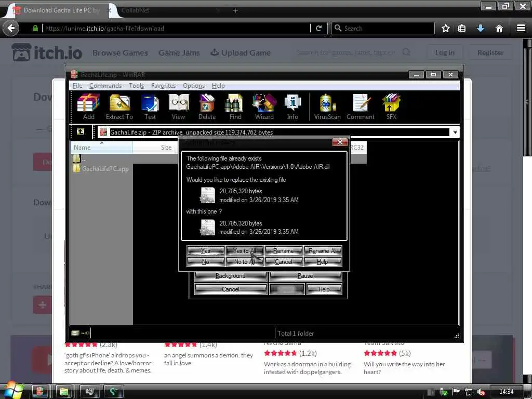This screenshot has height=399, width=532.
Task: Click the itch.io logo
Action: 47,52
